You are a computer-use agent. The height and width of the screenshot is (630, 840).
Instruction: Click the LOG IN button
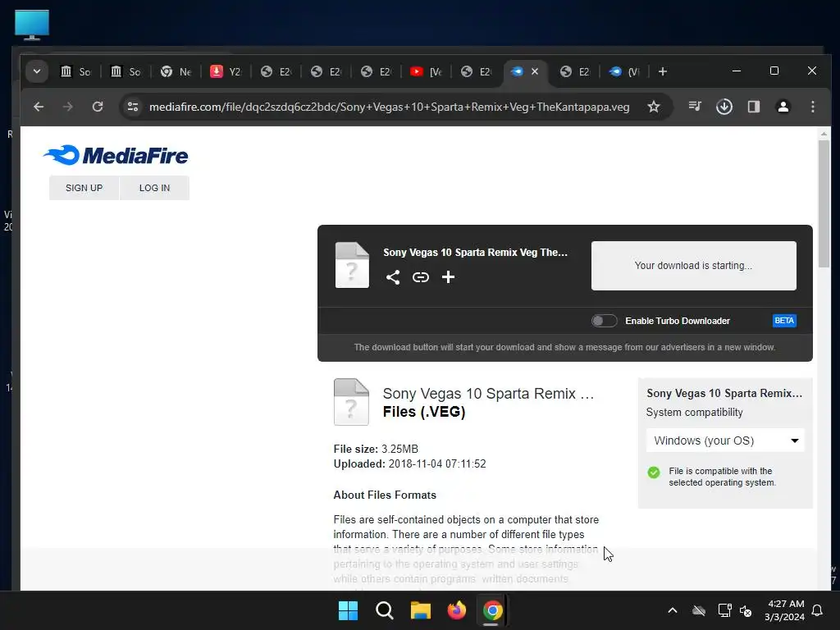pyautogui.click(x=154, y=188)
